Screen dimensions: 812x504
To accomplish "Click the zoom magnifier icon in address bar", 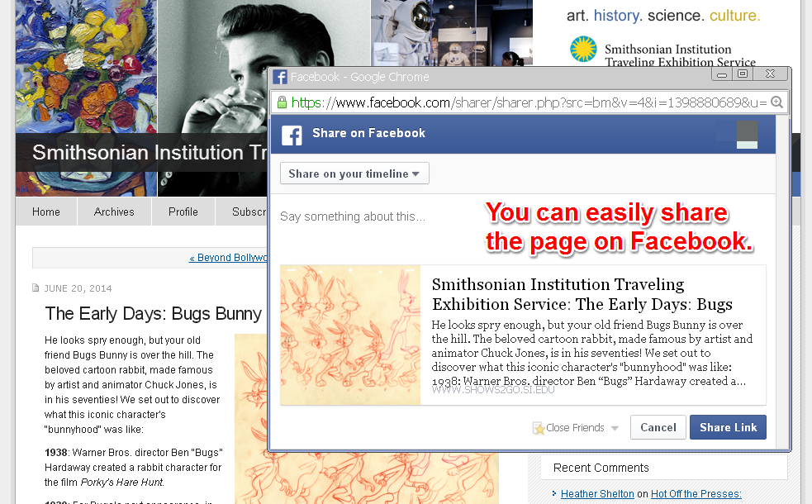I will coord(776,102).
